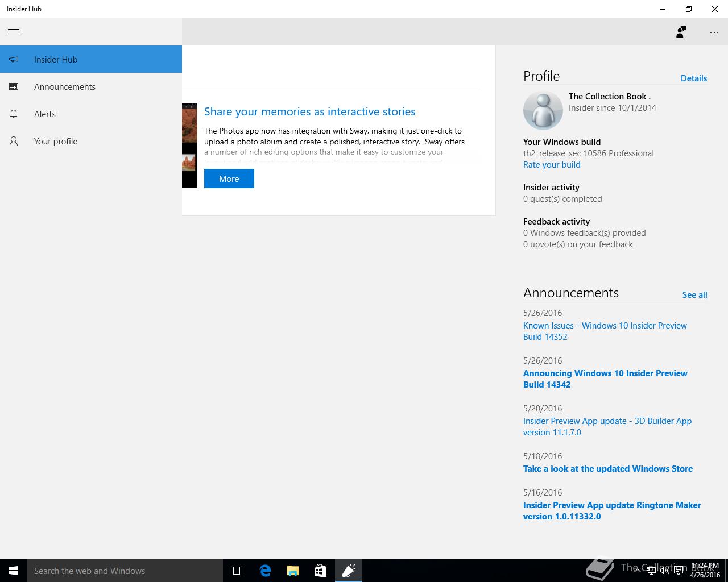
Task: Open 3D Builder App update announcement
Action: tap(607, 427)
